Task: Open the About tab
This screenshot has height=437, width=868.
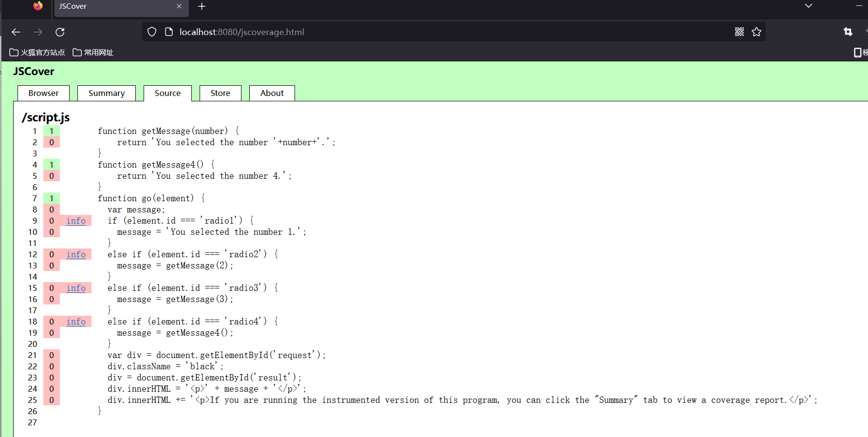Action: (x=272, y=93)
